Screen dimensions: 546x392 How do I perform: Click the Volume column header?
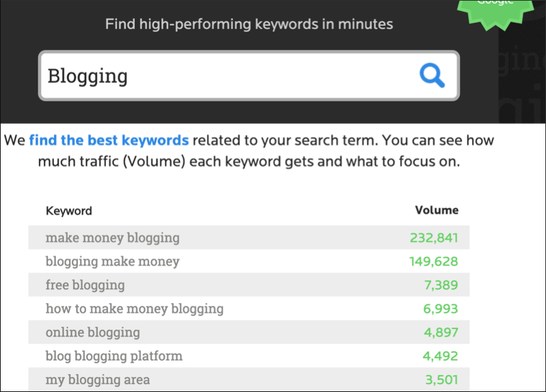[437, 210]
